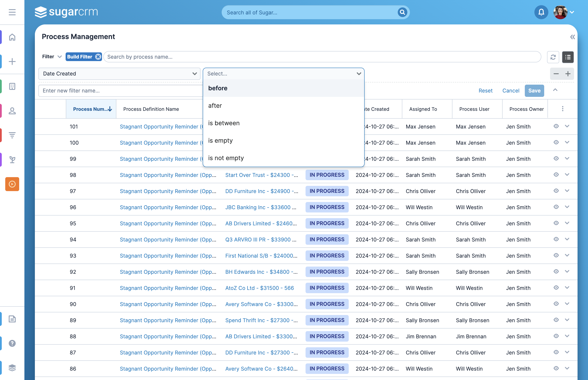Preview process 95 with the eye icon
The width and height of the screenshot is (588, 380).
(x=556, y=223)
